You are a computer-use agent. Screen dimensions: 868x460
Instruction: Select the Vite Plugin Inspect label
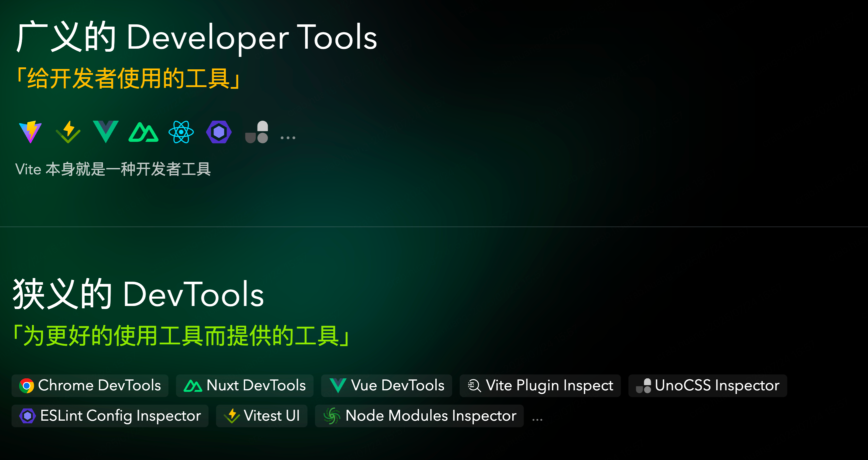pyautogui.click(x=550, y=386)
